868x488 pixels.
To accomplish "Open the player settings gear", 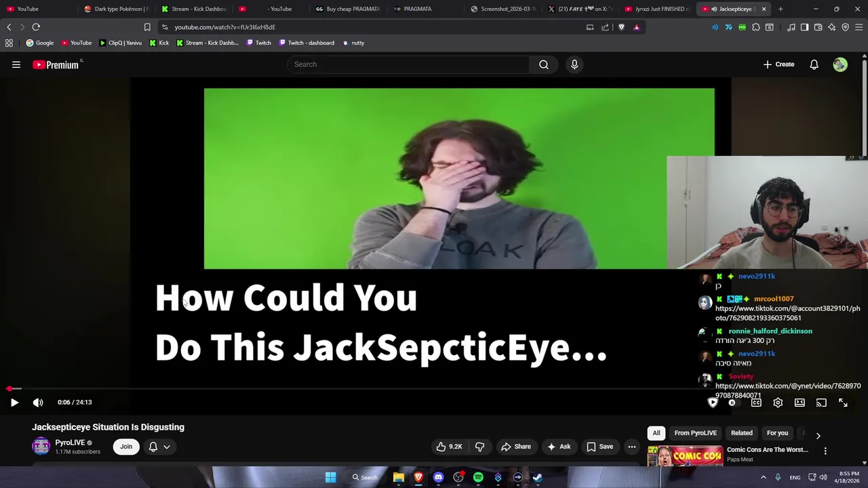I will pyautogui.click(x=778, y=403).
